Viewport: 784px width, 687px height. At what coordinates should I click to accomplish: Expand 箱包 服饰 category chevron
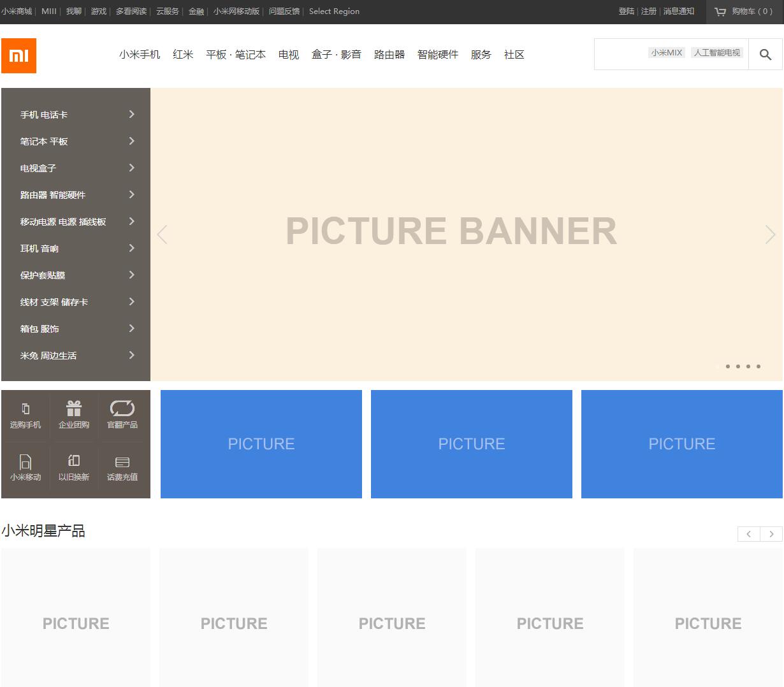point(132,328)
